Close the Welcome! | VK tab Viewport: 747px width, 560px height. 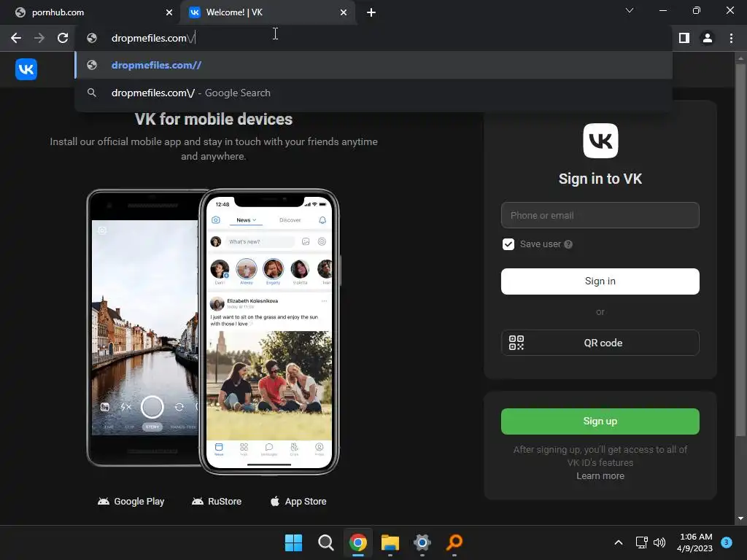click(344, 12)
